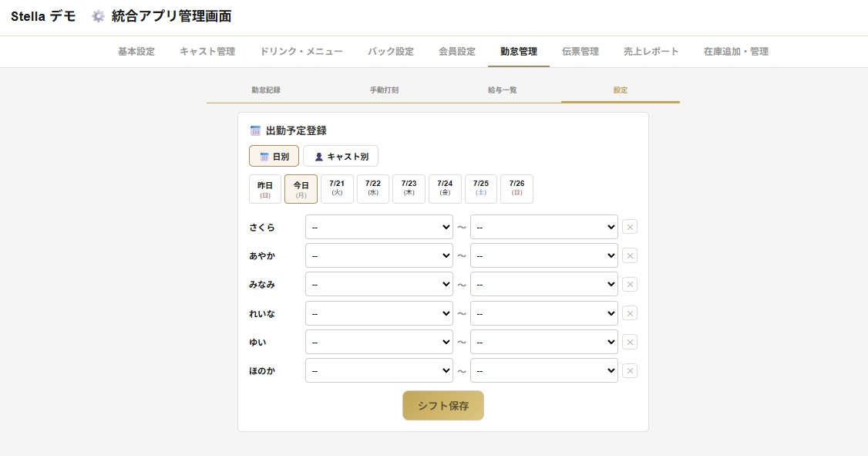Select the 7/22 (水) date

[373, 189]
